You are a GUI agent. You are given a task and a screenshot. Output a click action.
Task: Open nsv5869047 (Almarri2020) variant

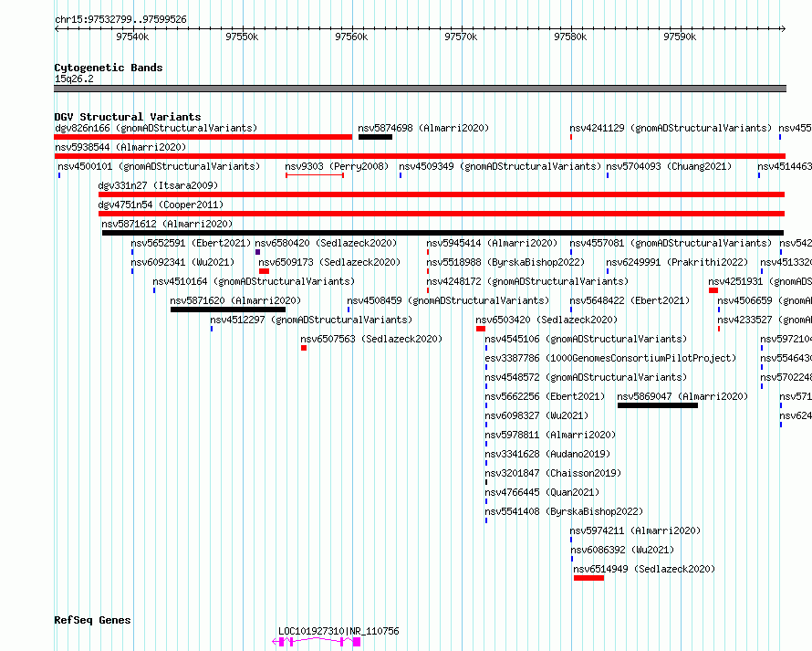[682, 396]
